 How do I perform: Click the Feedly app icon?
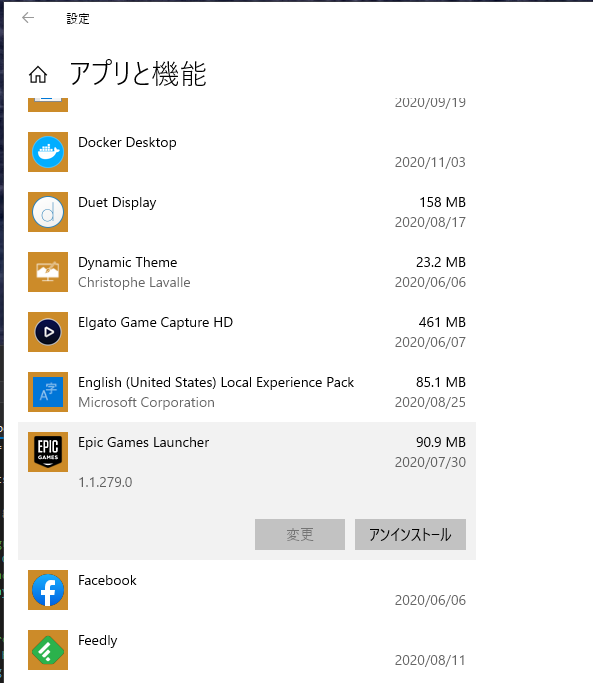[x=48, y=650]
